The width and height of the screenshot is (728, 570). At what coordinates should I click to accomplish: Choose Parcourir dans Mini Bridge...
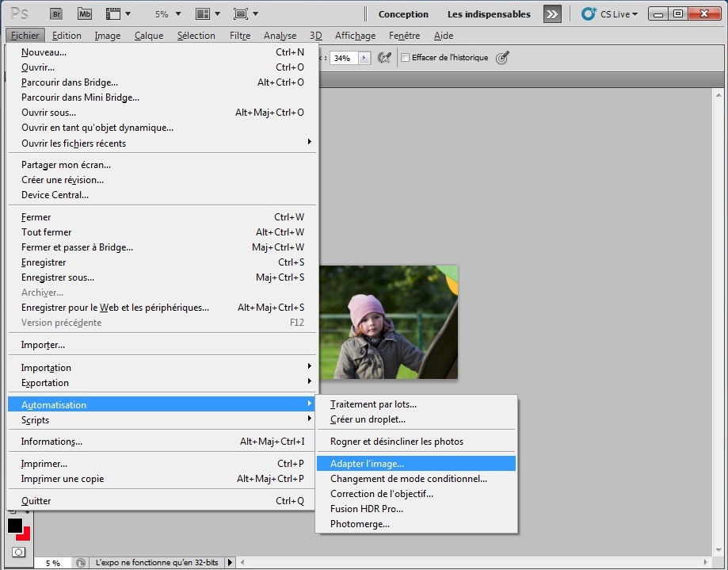click(x=162, y=98)
